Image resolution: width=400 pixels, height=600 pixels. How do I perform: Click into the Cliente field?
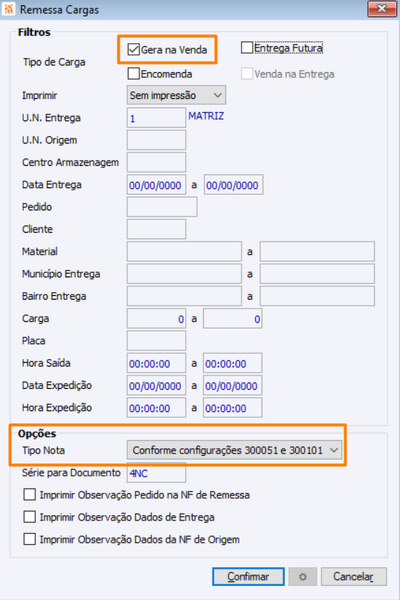[x=156, y=229]
